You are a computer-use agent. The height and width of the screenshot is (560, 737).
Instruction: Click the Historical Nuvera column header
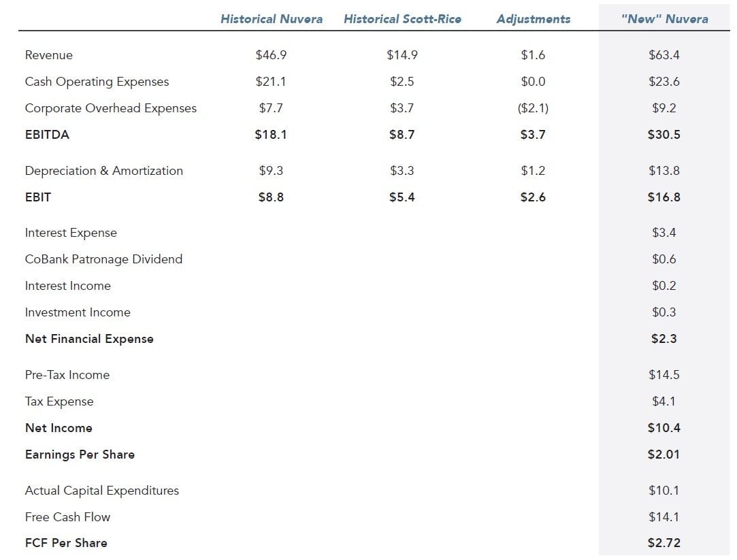click(272, 19)
